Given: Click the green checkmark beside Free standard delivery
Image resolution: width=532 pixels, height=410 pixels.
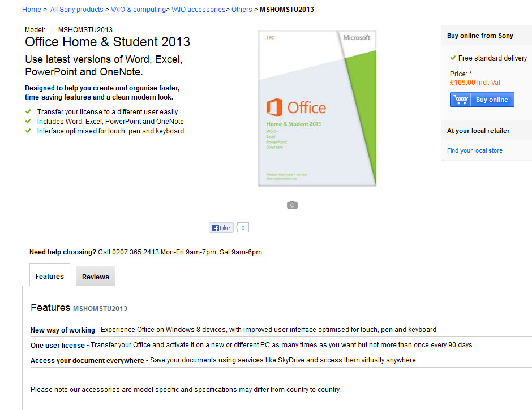Looking at the screenshot, I should click(x=453, y=58).
